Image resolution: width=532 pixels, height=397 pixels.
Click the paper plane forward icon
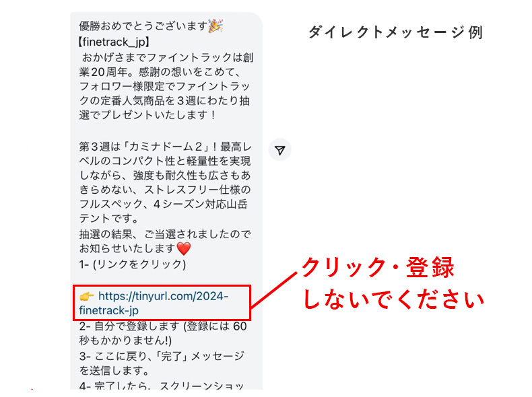click(x=280, y=150)
